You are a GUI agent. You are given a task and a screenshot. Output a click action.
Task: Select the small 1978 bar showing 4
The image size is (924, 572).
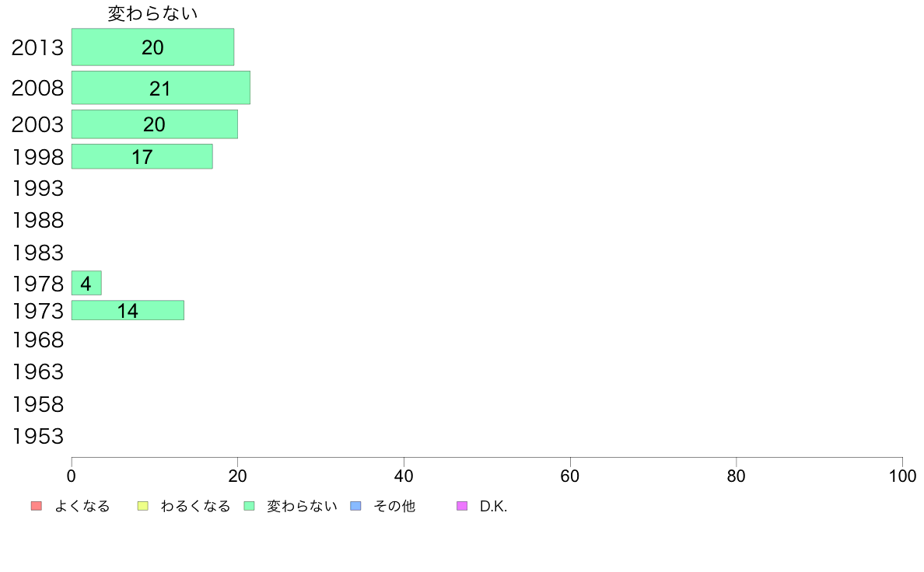point(86,284)
